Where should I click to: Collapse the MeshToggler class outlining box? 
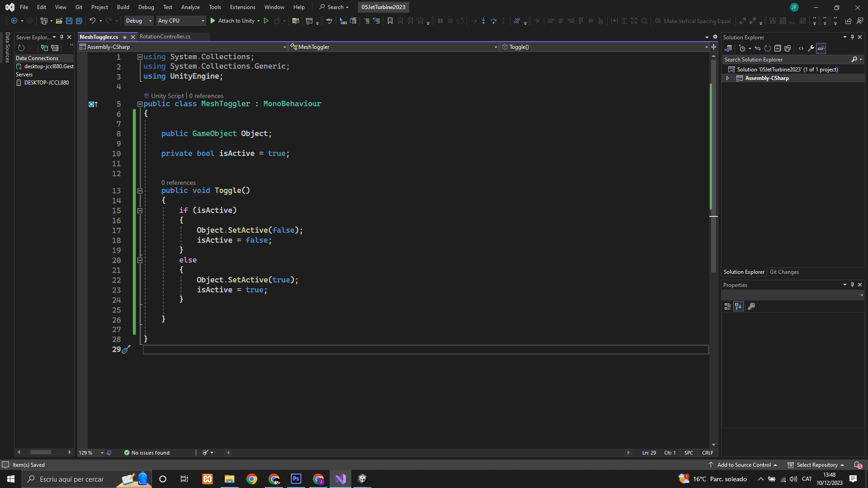tap(140, 104)
